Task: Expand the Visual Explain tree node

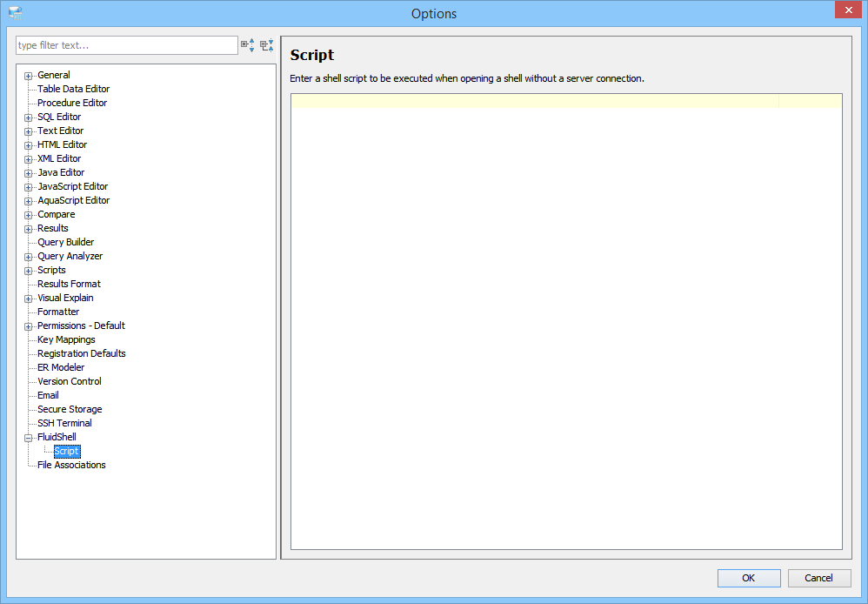Action: [28, 299]
